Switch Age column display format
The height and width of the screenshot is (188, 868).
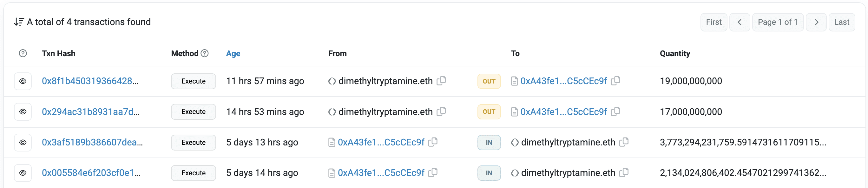(x=233, y=53)
